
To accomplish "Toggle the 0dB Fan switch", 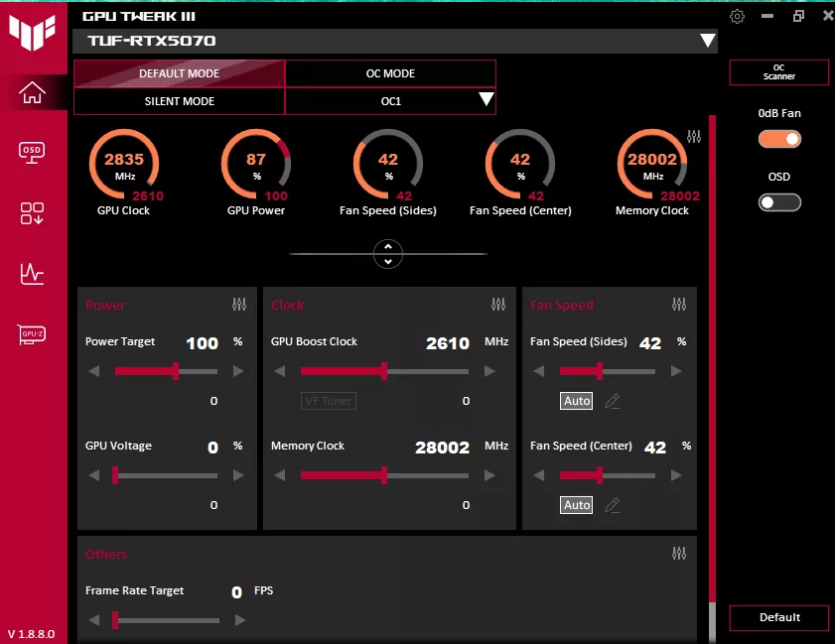I will pyautogui.click(x=779, y=139).
